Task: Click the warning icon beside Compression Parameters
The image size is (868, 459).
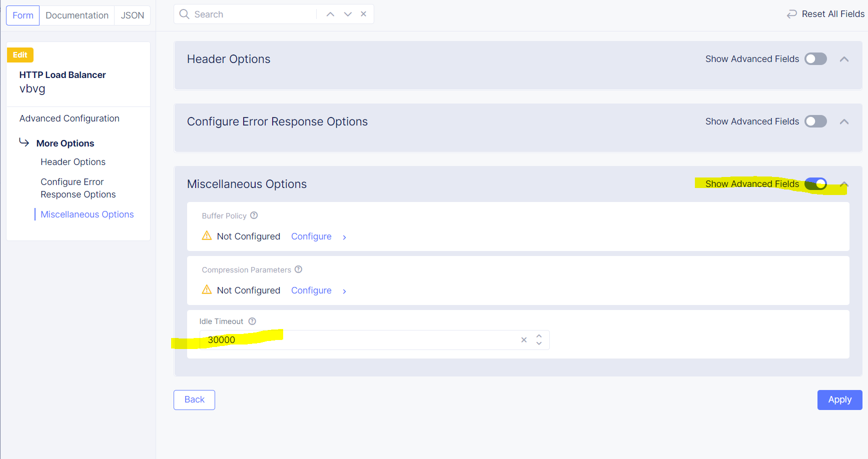Action: (207, 289)
